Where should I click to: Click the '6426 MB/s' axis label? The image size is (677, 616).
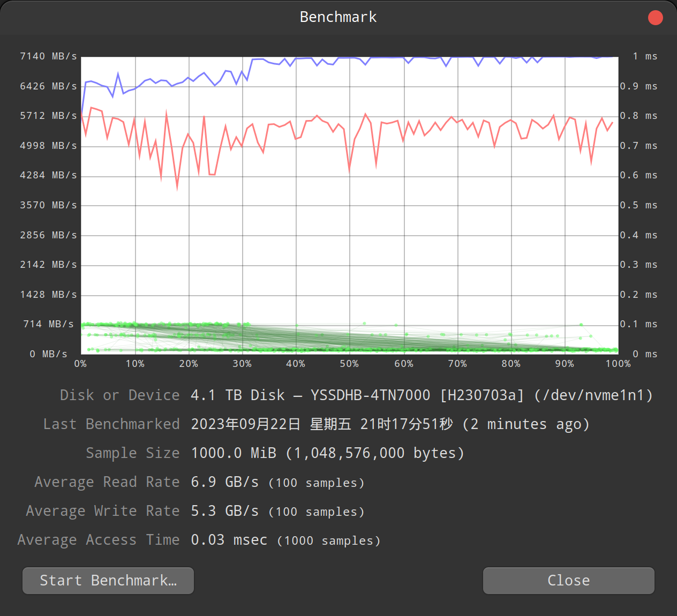pos(48,86)
